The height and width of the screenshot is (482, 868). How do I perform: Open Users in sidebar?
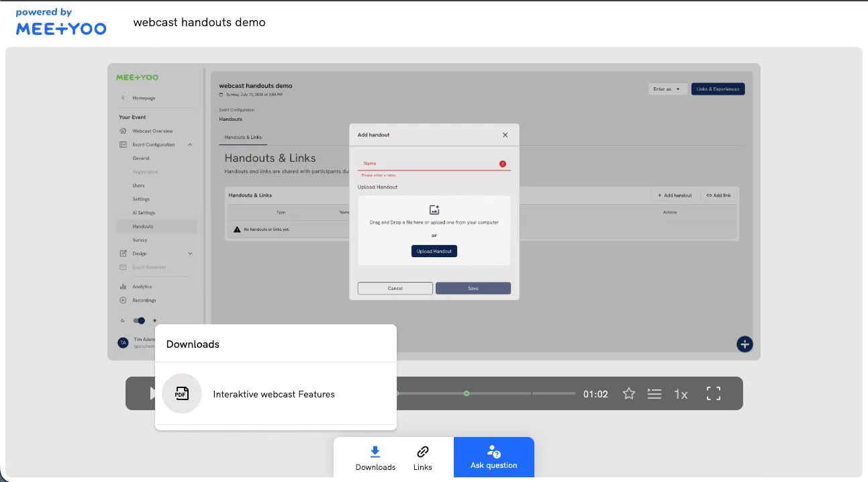click(x=138, y=185)
